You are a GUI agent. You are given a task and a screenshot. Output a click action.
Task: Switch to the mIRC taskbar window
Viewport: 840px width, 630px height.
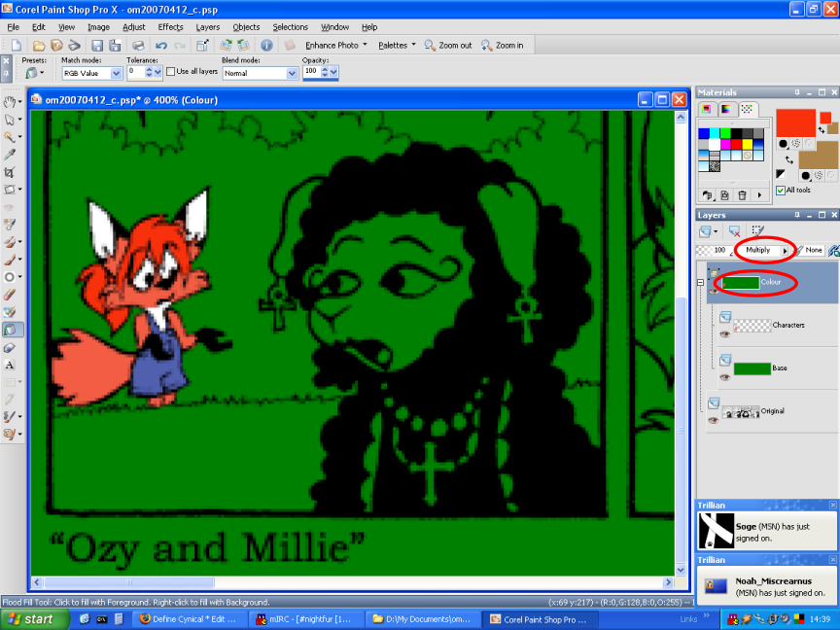pyautogui.click(x=306, y=619)
